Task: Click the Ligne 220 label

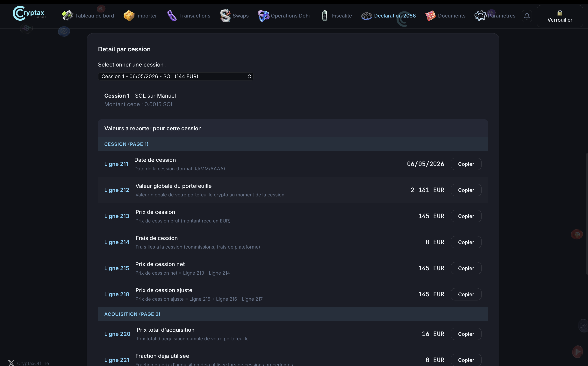Action: tap(117, 334)
